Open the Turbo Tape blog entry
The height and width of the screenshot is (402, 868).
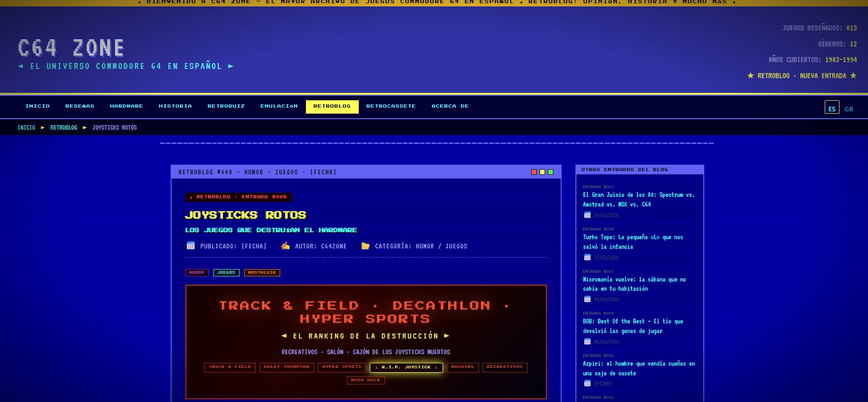632,242
